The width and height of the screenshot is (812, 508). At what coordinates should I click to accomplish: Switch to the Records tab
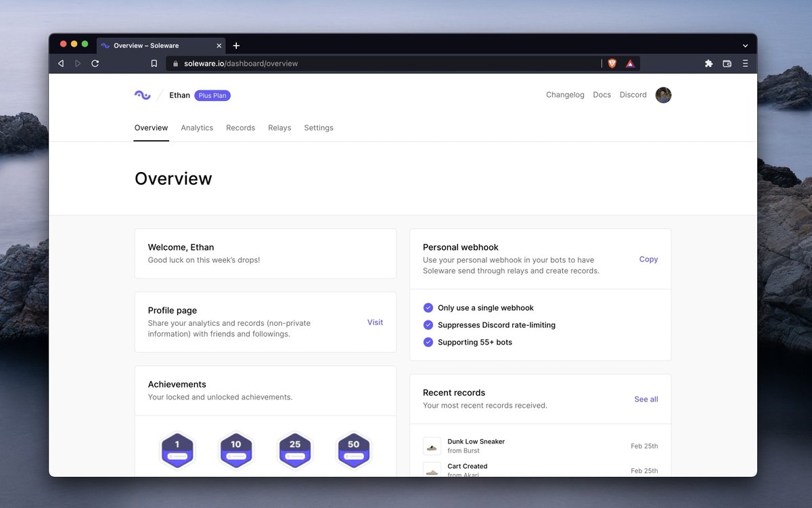click(x=240, y=127)
